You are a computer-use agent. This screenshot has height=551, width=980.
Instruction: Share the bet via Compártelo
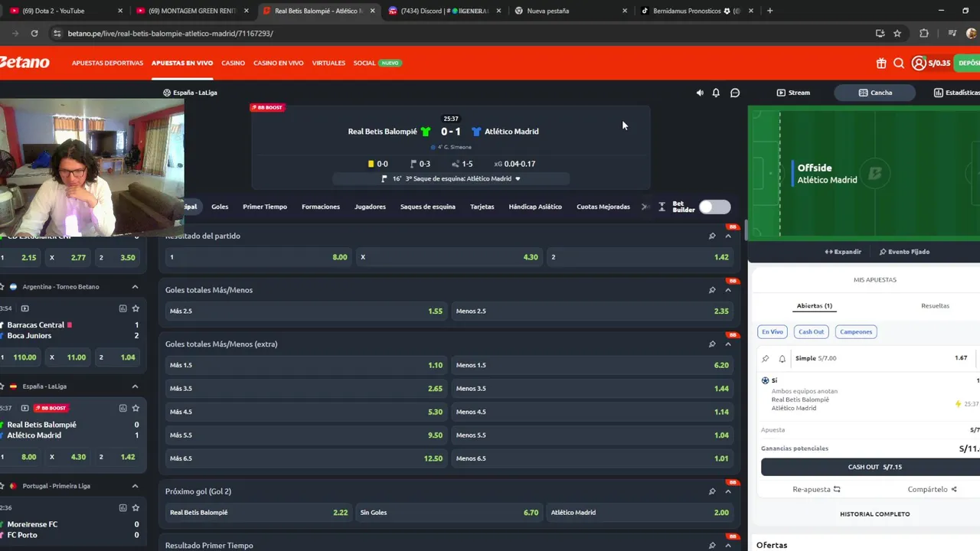click(933, 489)
